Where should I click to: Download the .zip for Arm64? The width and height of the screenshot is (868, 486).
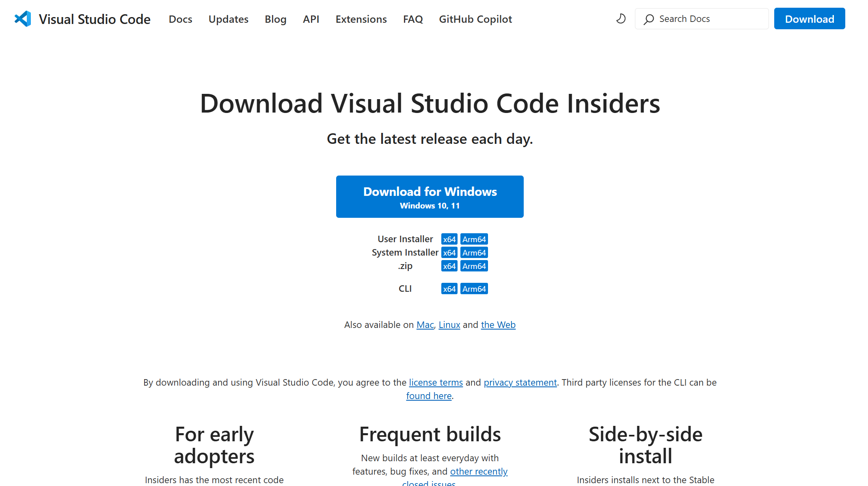pyautogui.click(x=474, y=266)
